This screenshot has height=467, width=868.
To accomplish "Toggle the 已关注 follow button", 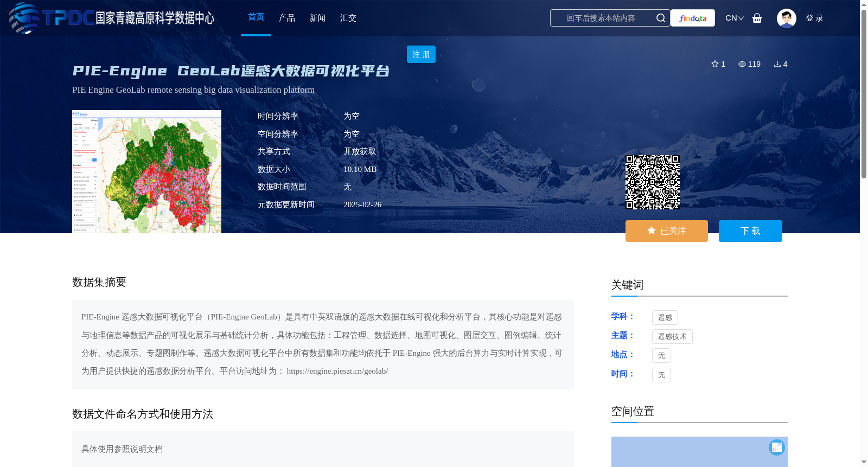I will [x=667, y=231].
